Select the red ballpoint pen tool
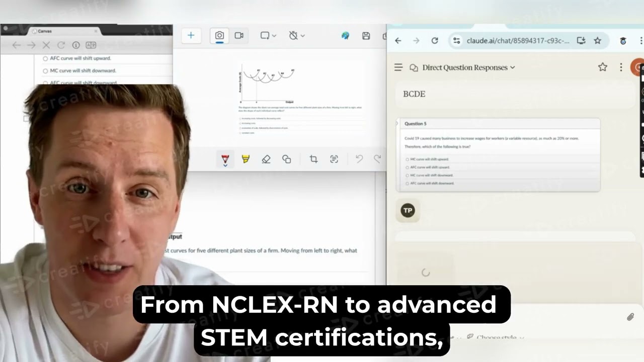Image resolution: width=644 pixels, height=362 pixels. pos(225,159)
